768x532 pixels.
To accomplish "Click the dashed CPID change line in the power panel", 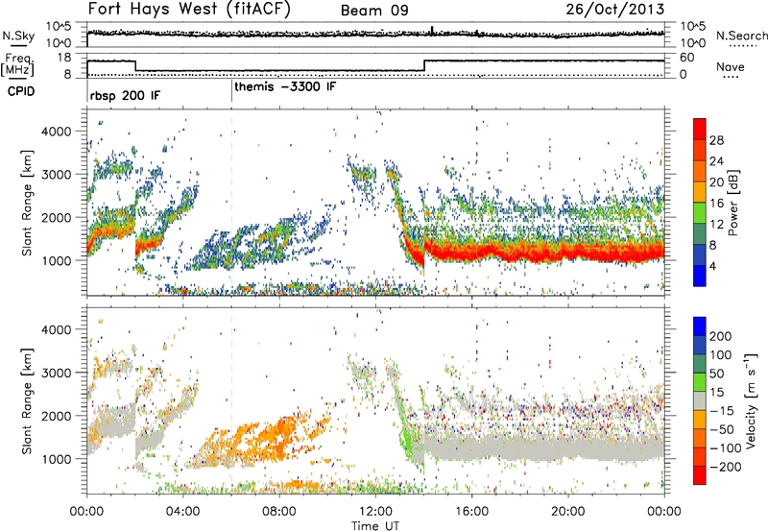I will coord(231,202).
